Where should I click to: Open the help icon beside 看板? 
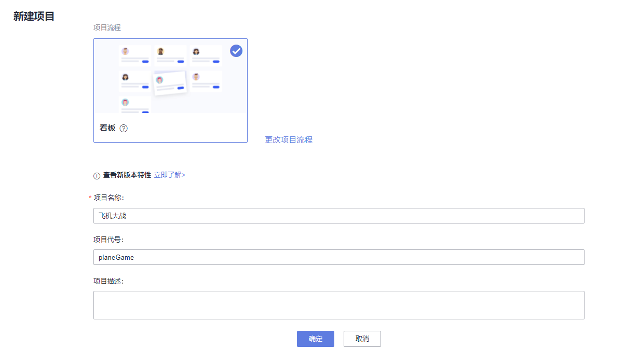[124, 128]
